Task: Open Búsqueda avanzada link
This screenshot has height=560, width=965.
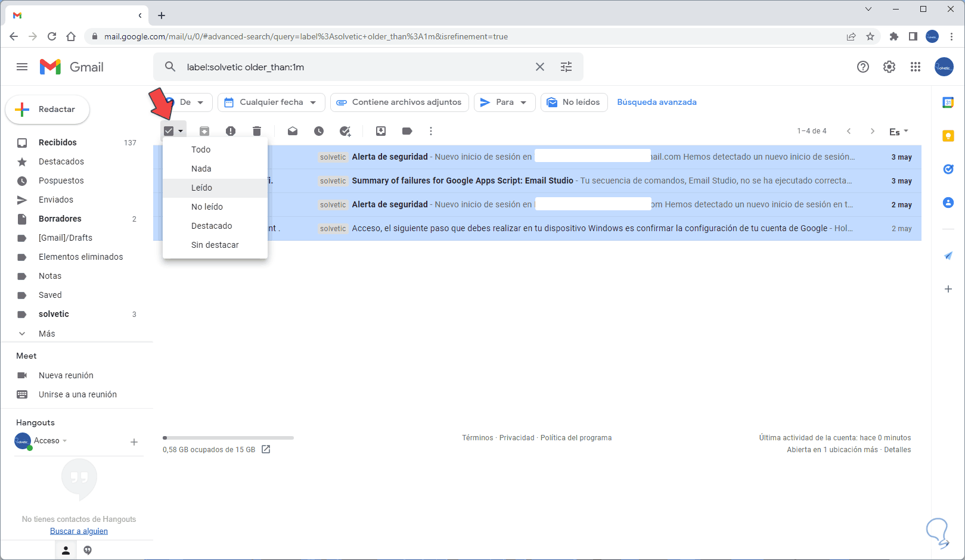Action: coord(657,102)
